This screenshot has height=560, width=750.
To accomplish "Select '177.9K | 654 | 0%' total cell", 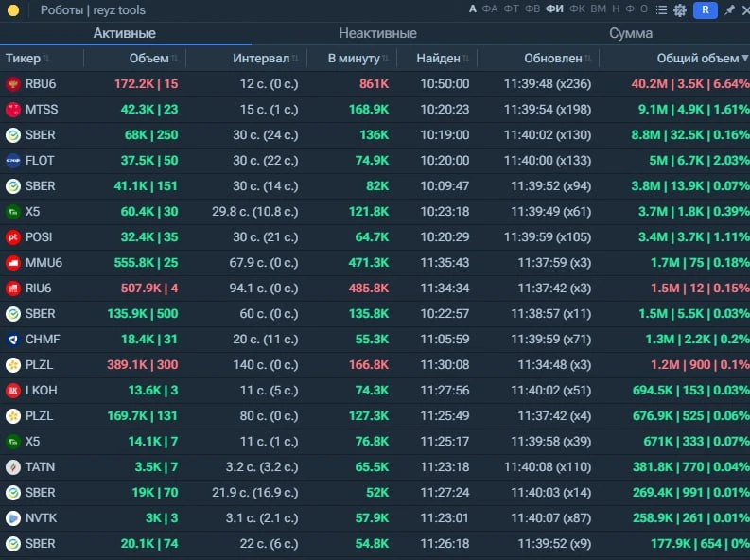I will pyautogui.click(x=700, y=544).
